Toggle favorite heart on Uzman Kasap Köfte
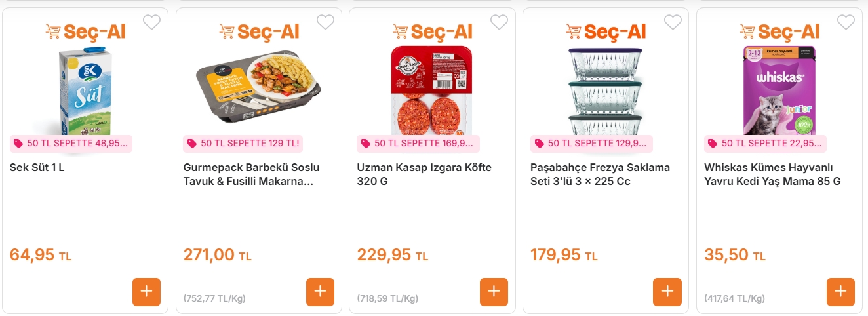The height and width of the screenshot is (316, 868). pos(499,22)
